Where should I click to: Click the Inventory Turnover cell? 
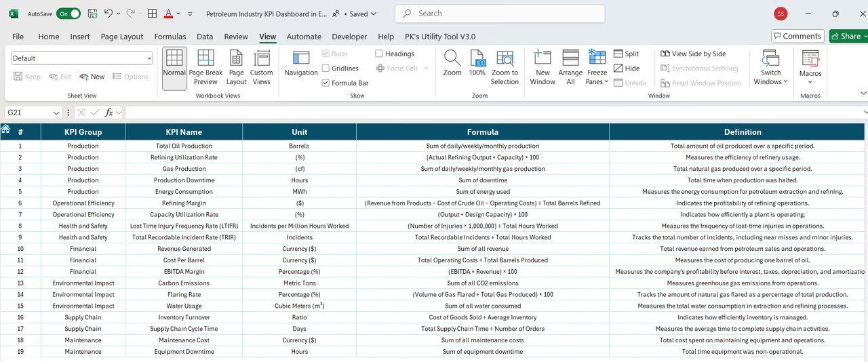point(184,317)
